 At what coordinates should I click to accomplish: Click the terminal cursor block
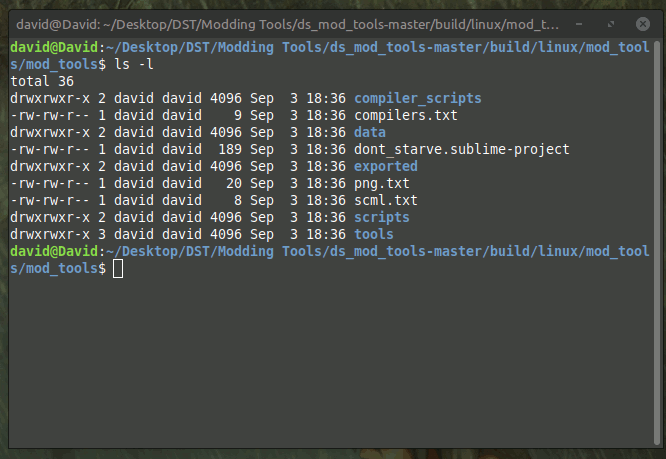118,269
